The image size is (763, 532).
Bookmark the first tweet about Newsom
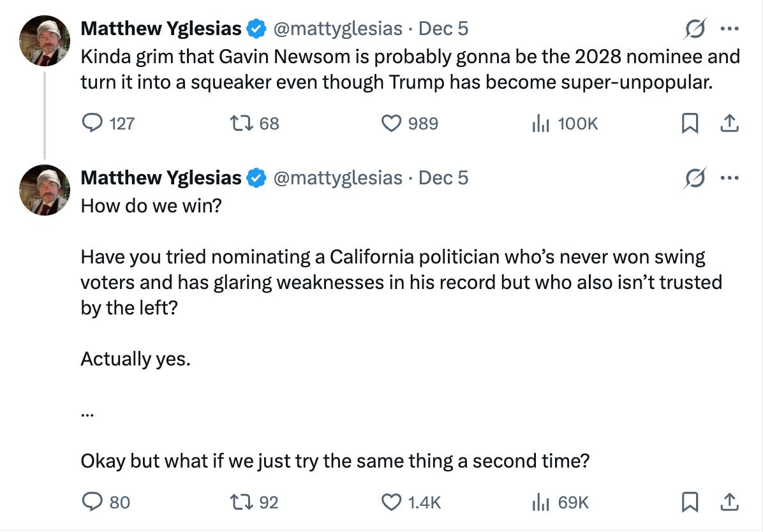(x=689, y=123)
